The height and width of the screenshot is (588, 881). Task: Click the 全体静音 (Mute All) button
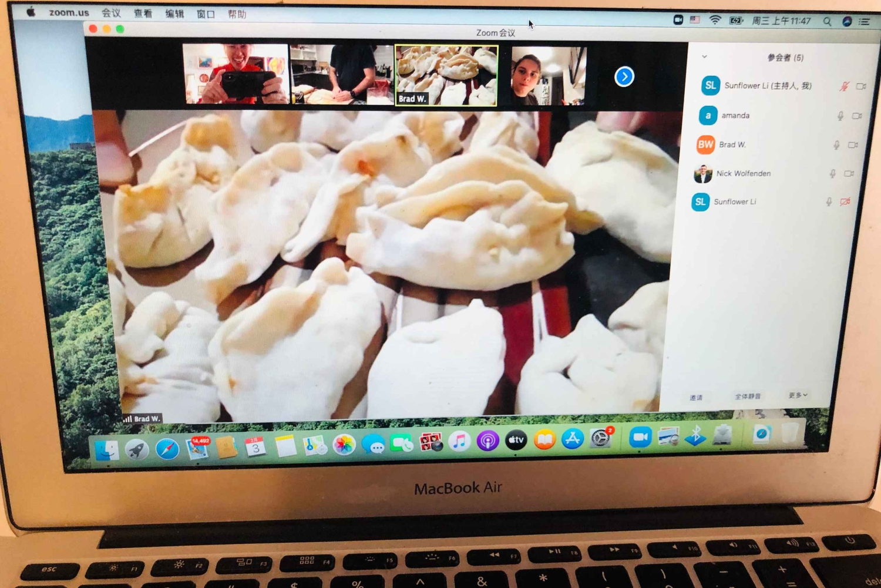pyautogui.click(x=748, y=397)
